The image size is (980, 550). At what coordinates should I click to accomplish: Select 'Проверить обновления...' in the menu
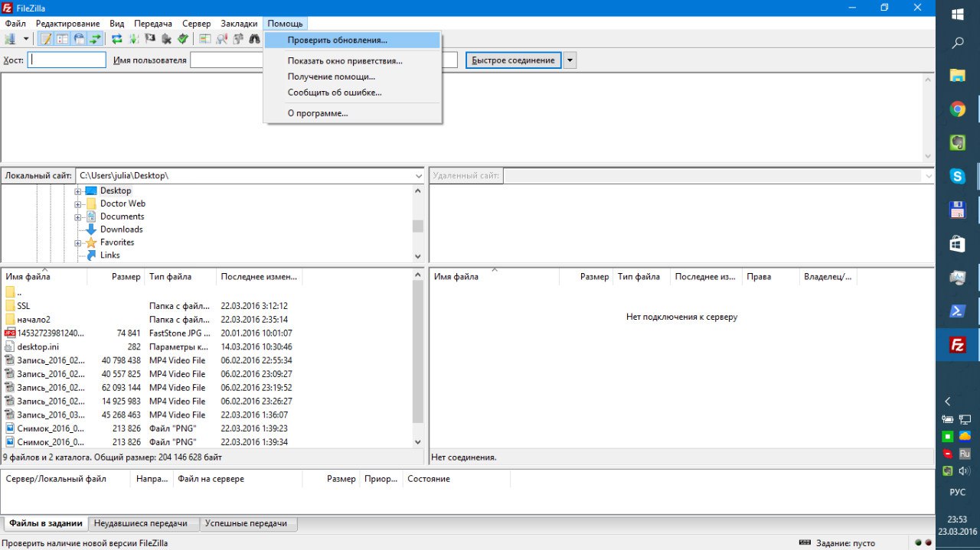point(337,40)
